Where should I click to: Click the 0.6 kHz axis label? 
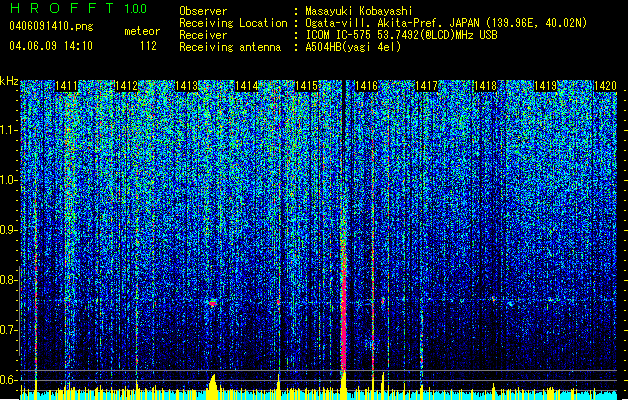[9, 380]
